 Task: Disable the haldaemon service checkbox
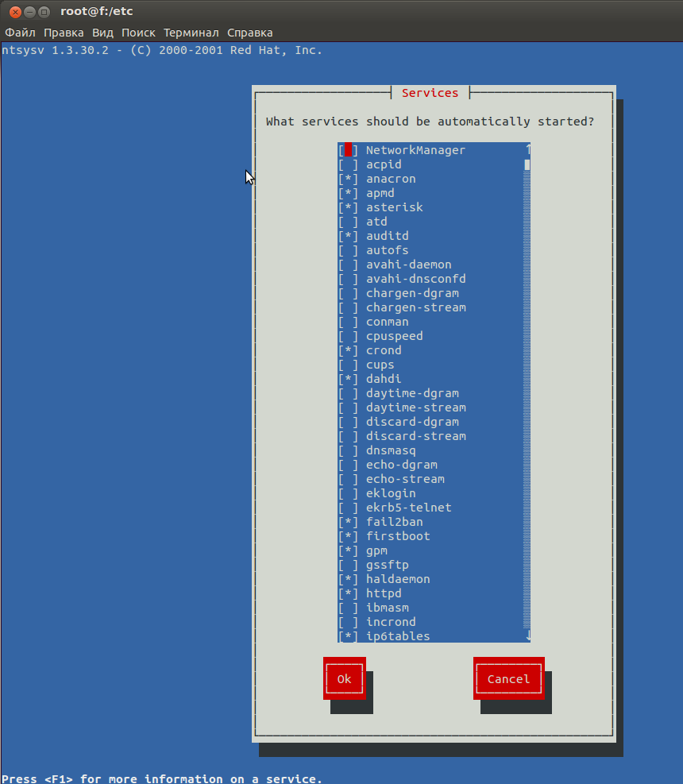[349, 580]
